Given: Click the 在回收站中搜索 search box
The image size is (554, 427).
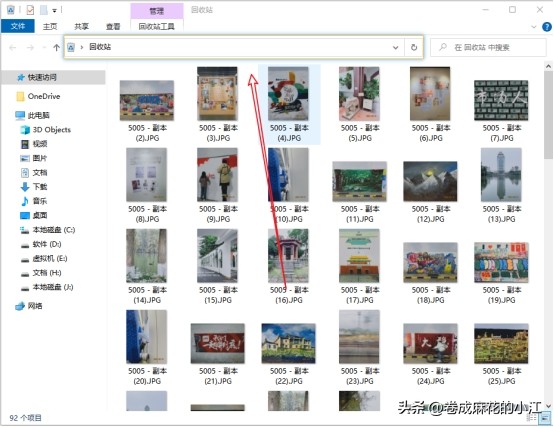Looking at the screenshot, I should 488,47.
